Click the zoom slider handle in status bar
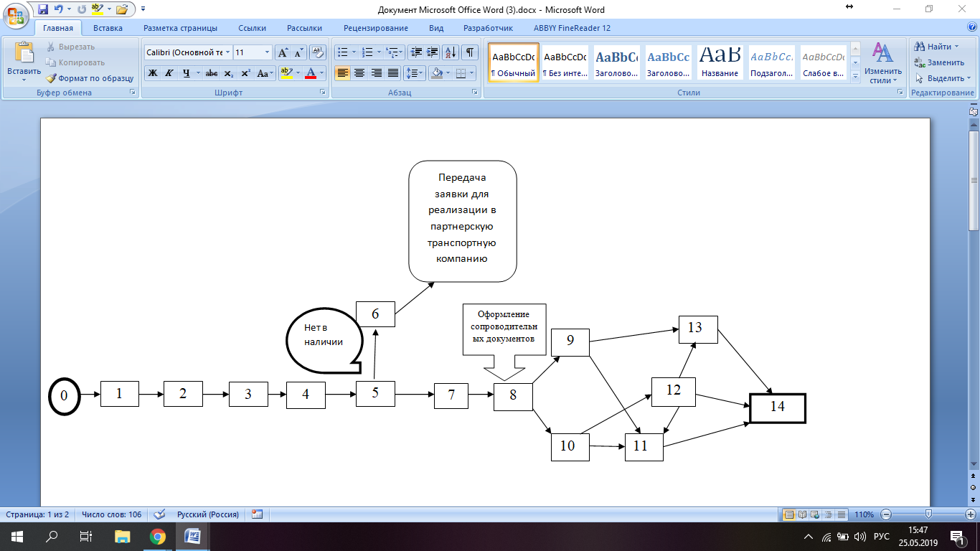Screen dimensions: 980x551 coord(928,514)
